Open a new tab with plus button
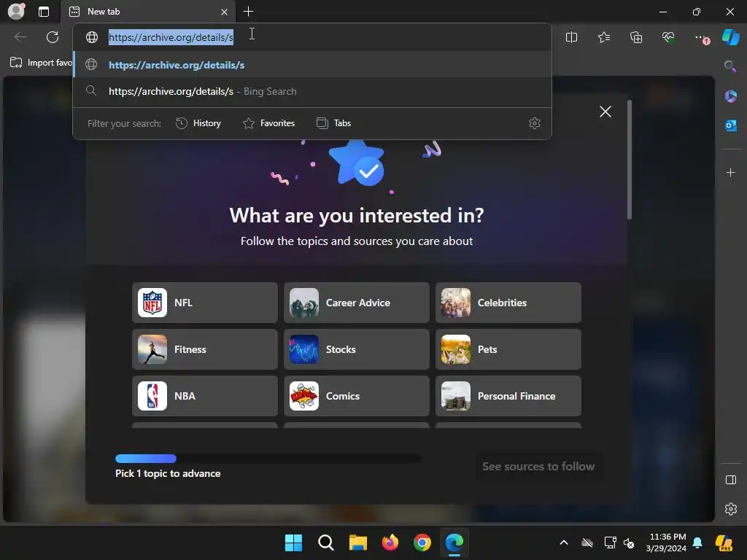Image resolution: width=747 pixels, height=560 pixels. click(248, 12)
